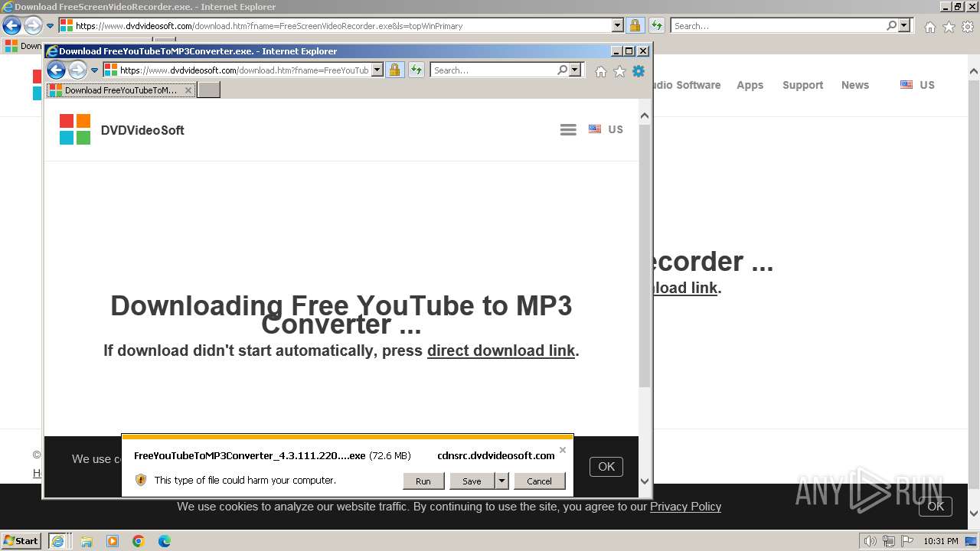980x551 pixels.
Task: Select the Download FreeYouTubeToM... tab
Action: pos(121,90)
